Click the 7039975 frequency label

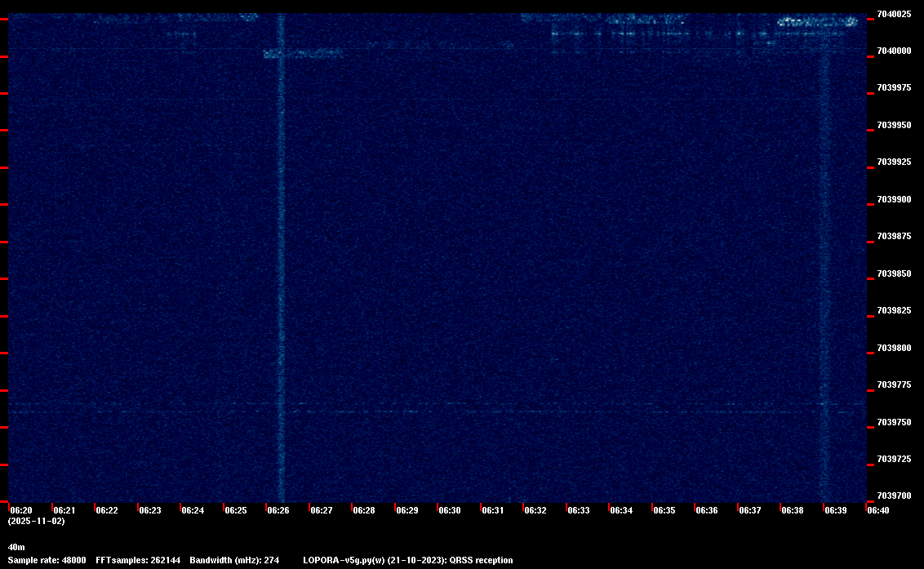894,88
